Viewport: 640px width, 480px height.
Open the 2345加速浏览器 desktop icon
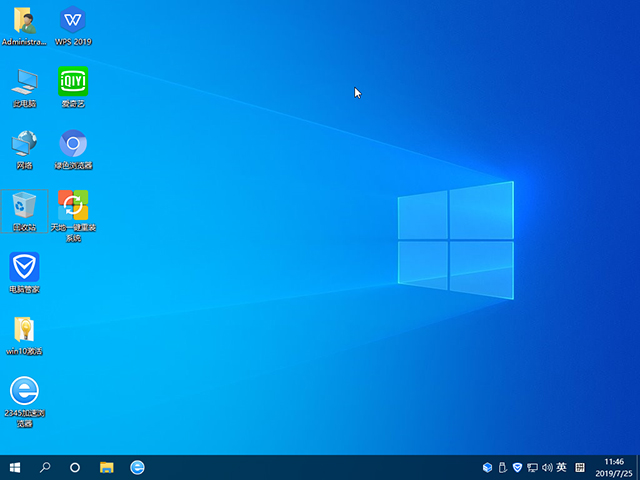(24, 402)
